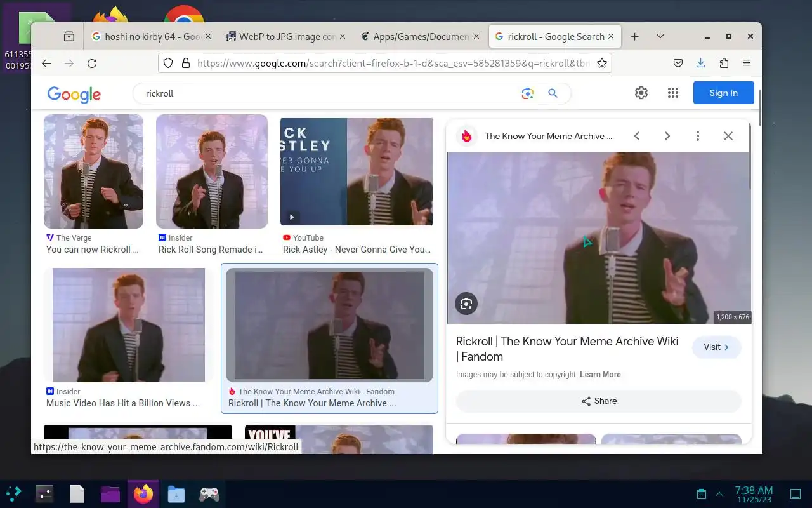This screenshot has height=508, width=812.
Task: Close the hoshi no kirby 64 tab
Action: pos(208,37)
